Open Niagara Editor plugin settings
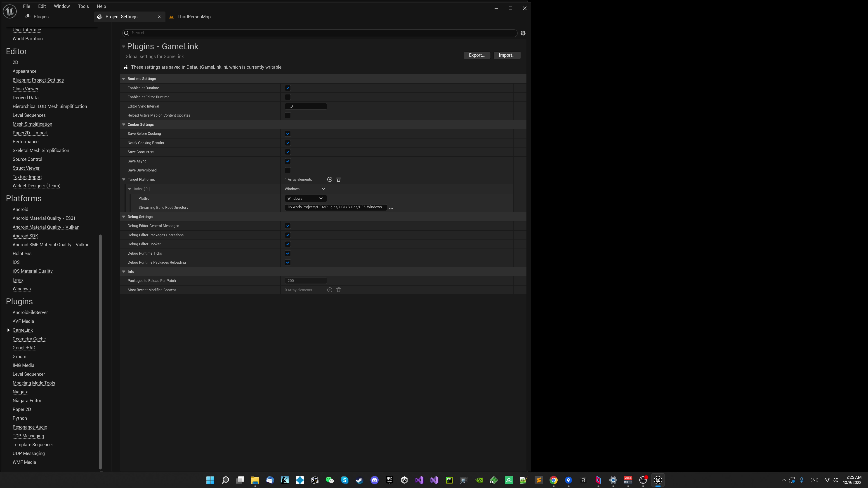 pos(27,401)
